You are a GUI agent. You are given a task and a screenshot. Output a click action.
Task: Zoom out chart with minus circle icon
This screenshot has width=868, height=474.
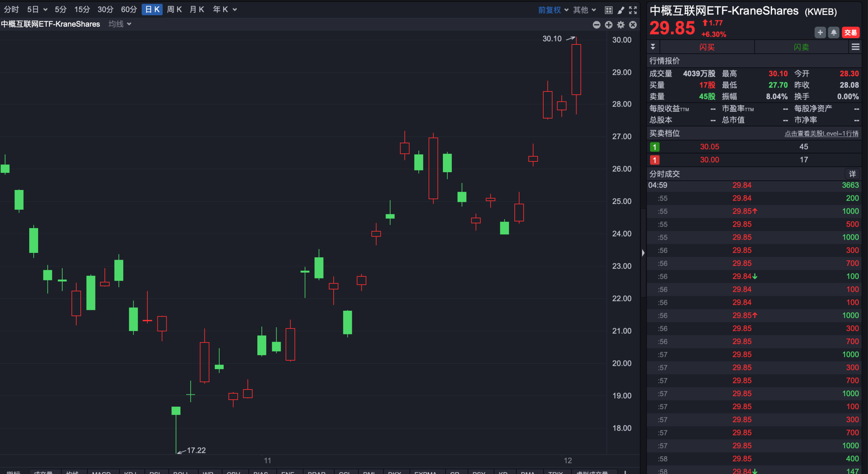tap(596, 25)
